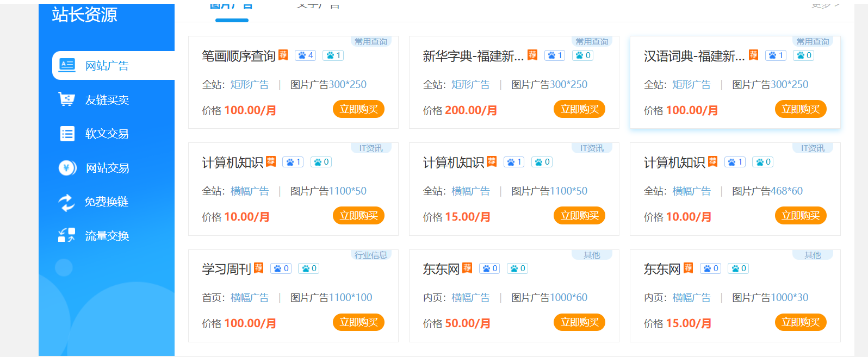Click the 行业信息 category tag on 学习周刊
This screenshot has height=357, width=868.
371,255
